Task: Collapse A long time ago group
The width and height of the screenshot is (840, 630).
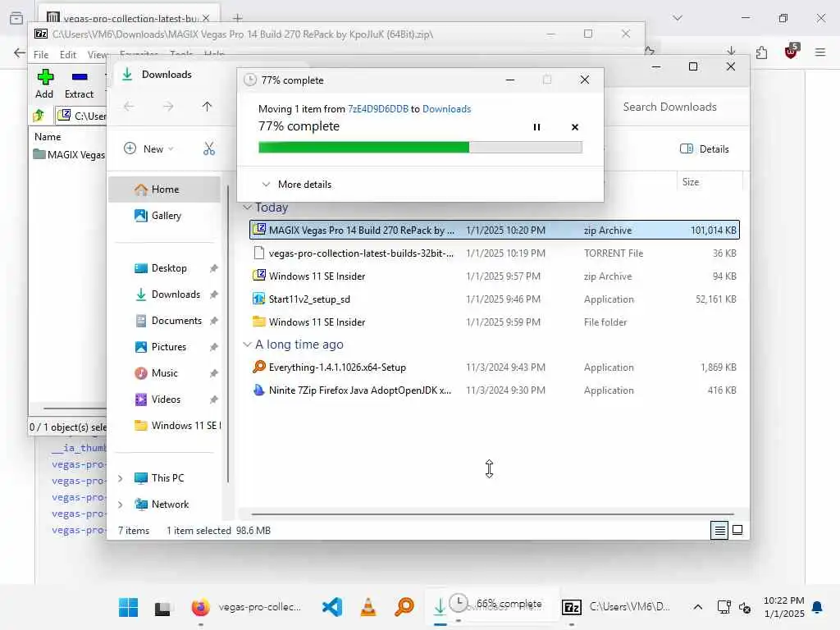Action: point(247,345)
